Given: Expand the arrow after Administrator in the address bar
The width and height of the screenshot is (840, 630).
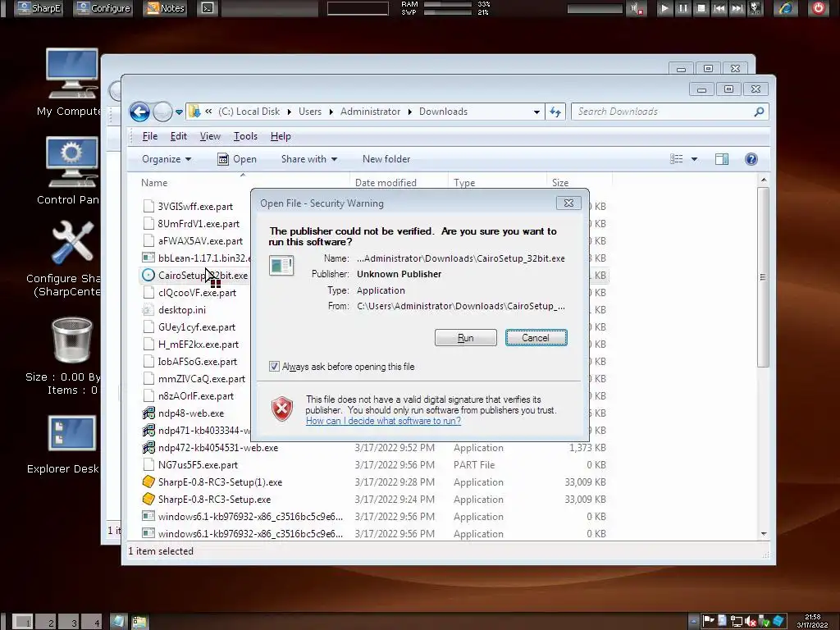Looking at the screenshot, I should click(409, 112).
